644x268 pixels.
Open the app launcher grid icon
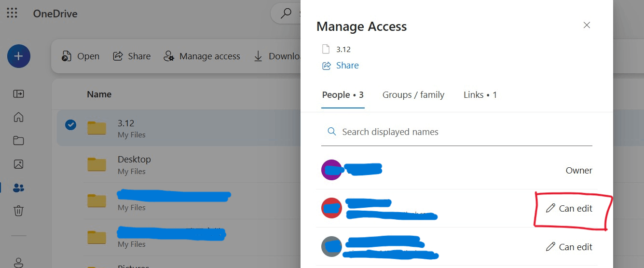(x=12, y=13)
